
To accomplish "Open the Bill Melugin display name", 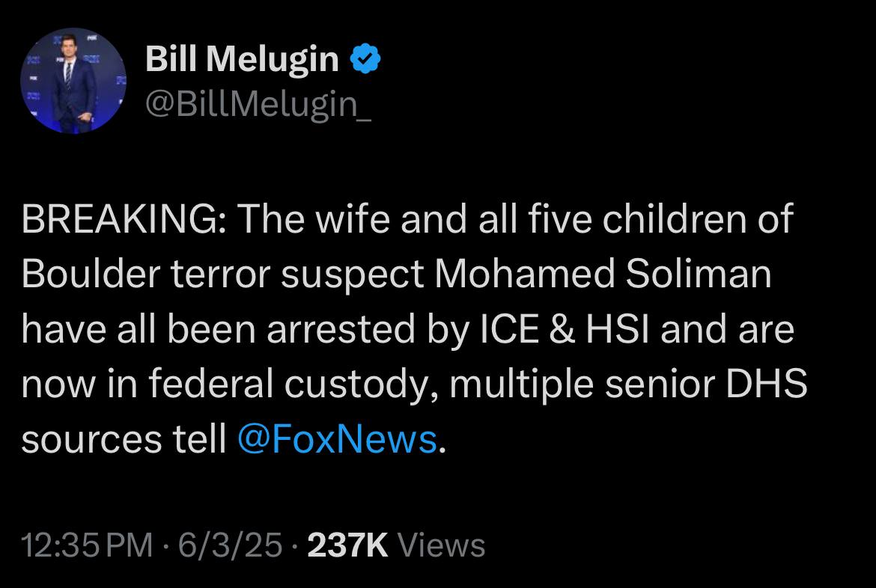I will click(x=242, y=59).
